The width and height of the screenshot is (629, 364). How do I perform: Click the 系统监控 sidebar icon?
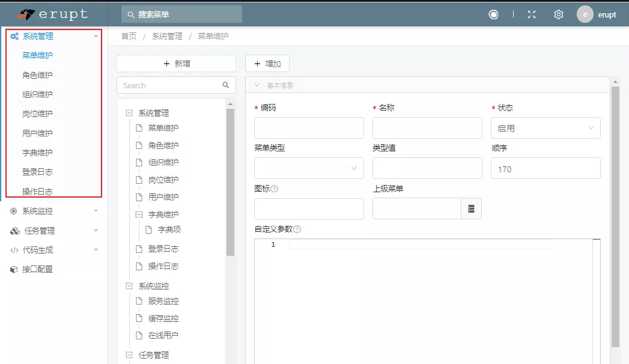pyautogui.click(x=14, y=211)
